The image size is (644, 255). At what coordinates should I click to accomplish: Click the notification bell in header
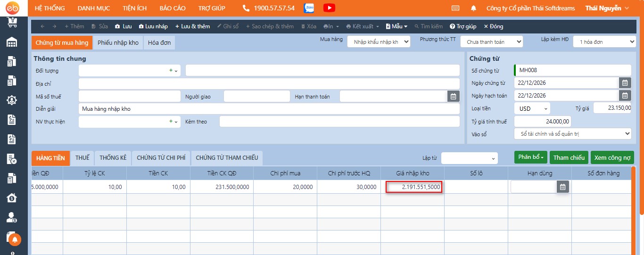pyautogui.click(x=473, y=8)
